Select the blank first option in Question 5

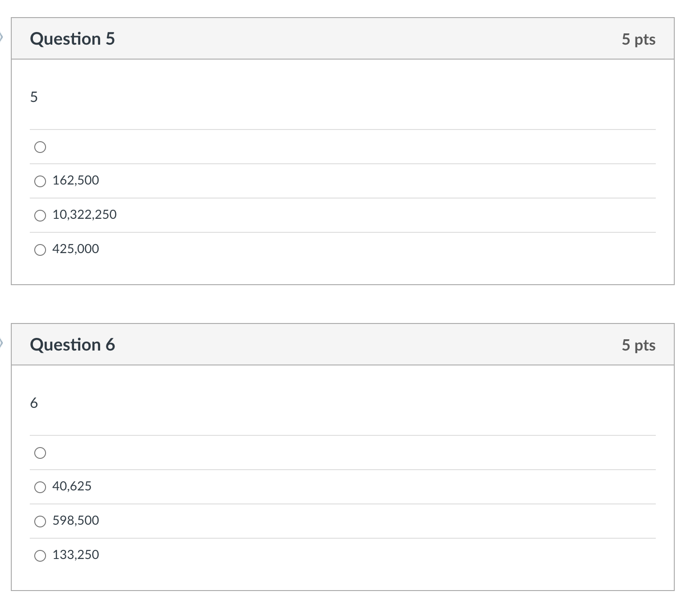coord(40,147)
